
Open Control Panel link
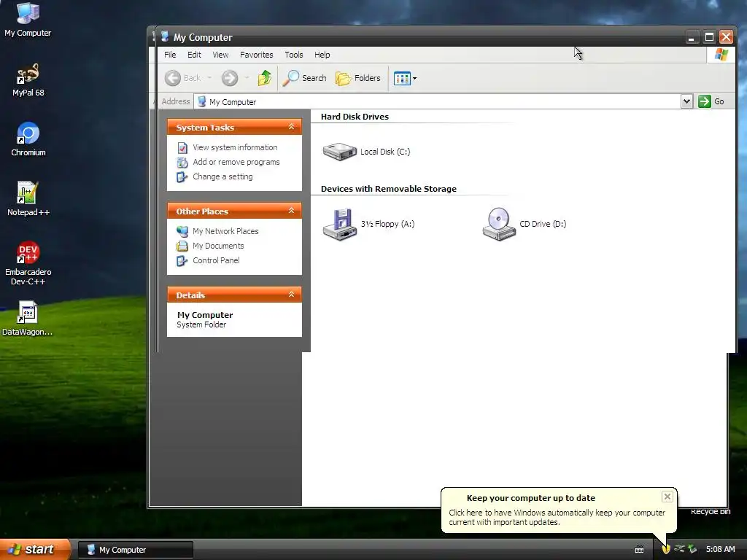[x=216, y=260]
